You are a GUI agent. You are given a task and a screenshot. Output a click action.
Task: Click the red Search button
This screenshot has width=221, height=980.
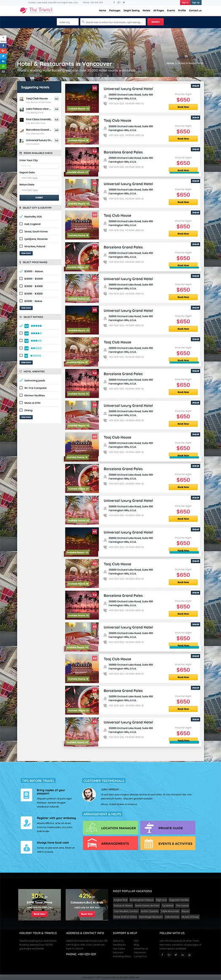[x=155, y=22]
